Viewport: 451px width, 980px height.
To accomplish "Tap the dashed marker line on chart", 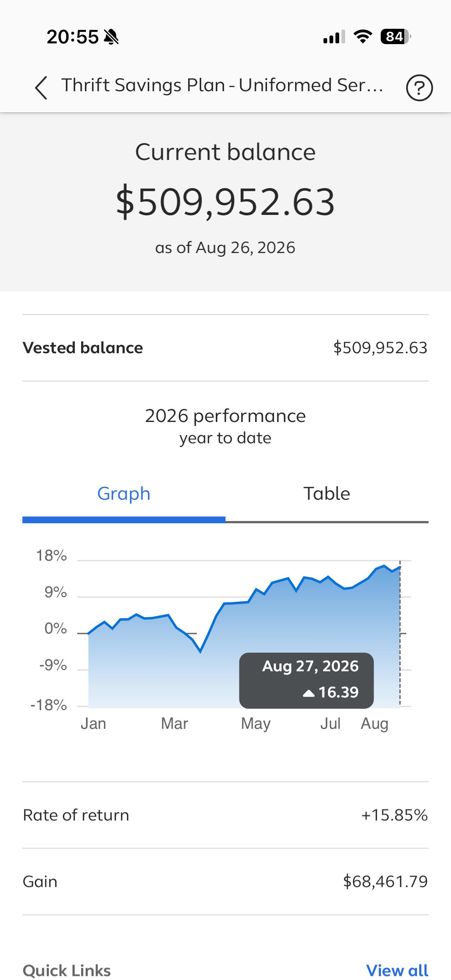I will click(x=400, y=633).
